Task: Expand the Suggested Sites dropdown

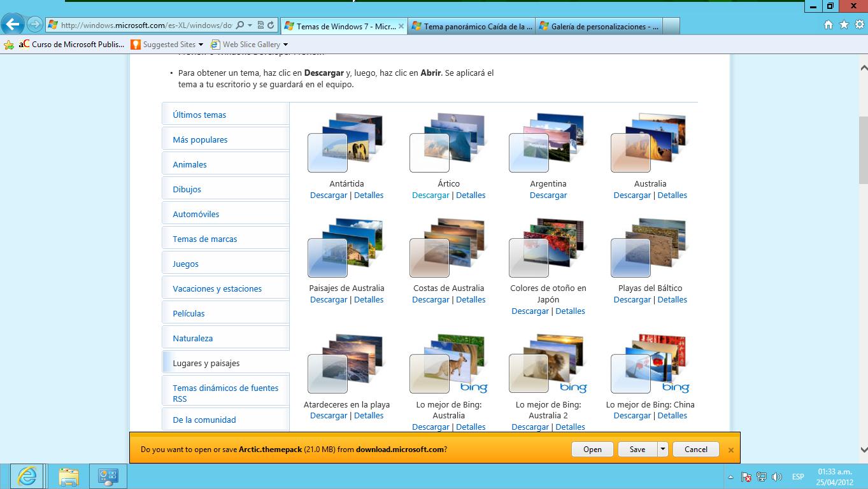Action: pos(201,45)
